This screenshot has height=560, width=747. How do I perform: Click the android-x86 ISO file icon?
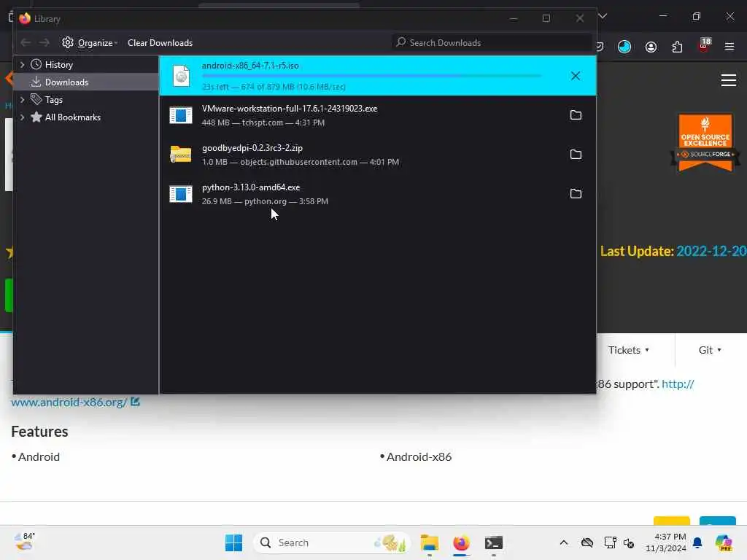pos(181,76)
